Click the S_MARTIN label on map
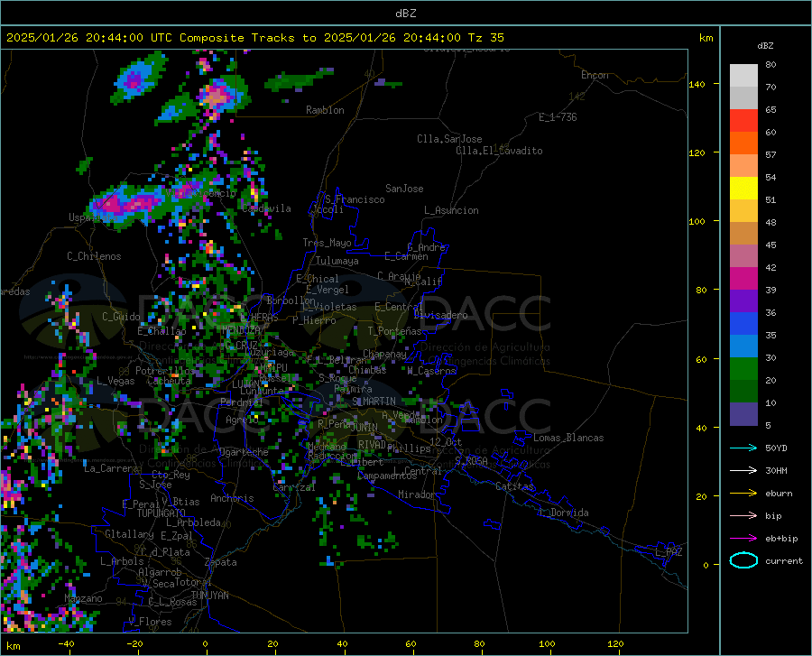The width and height of the screenshot is (812, 656). point(374,402)
